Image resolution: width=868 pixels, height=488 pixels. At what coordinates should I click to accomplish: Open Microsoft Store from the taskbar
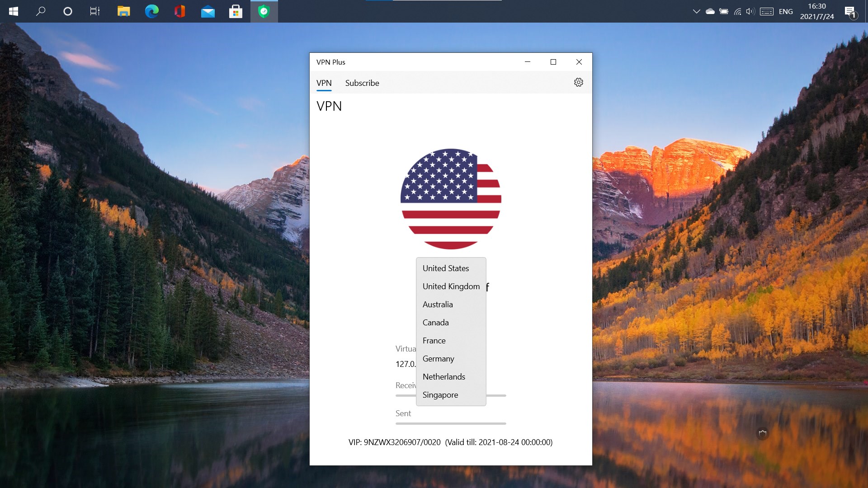(x=236, y=11)
